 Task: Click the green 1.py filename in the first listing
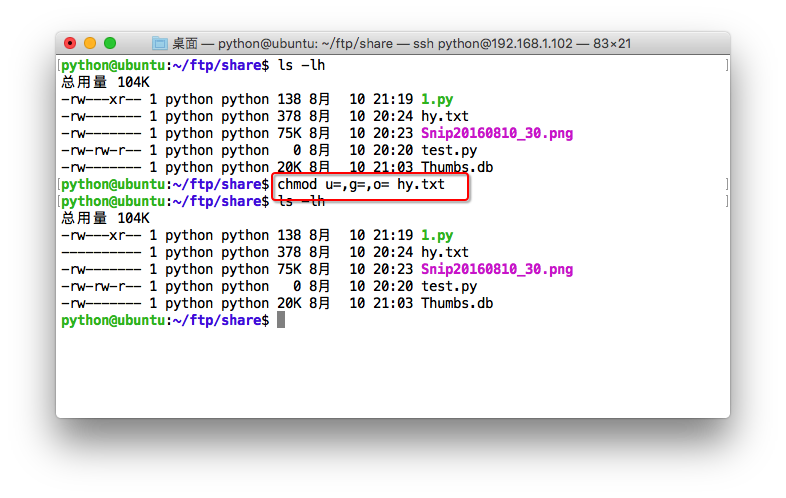click(437, 99)
